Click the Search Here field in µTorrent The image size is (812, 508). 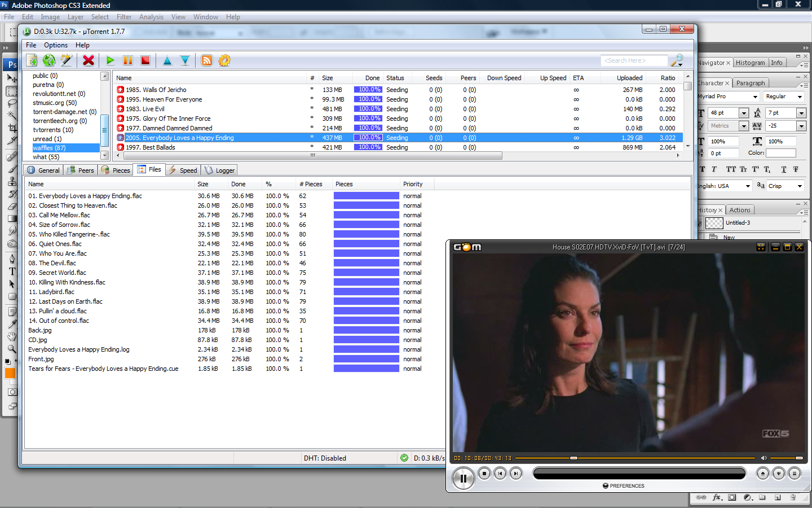click(x=634, y=60)
